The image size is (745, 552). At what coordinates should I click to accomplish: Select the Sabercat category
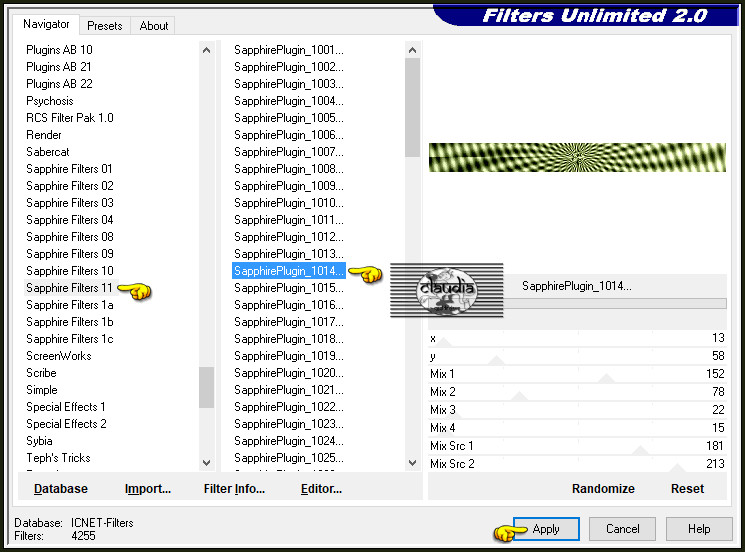pos(48,152)
